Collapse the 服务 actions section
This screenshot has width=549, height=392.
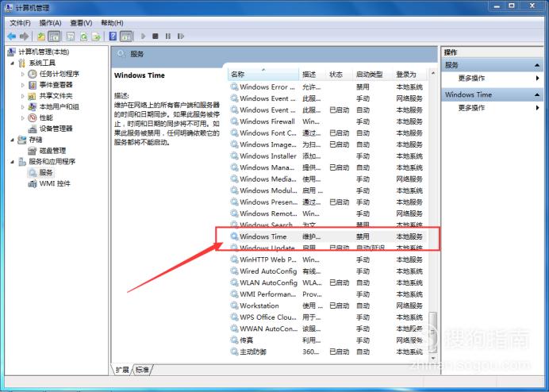click(537, 65)
